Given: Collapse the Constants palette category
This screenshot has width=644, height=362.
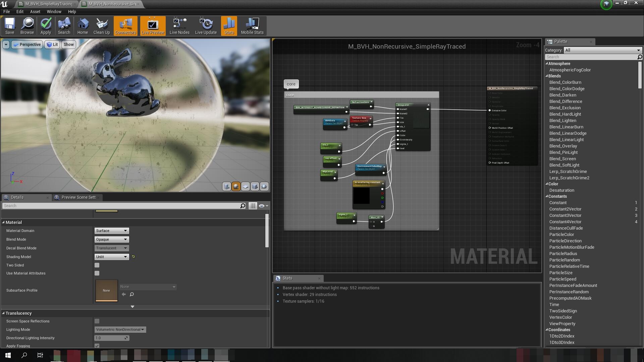Looking at the screenshot, I should point(547,196).
